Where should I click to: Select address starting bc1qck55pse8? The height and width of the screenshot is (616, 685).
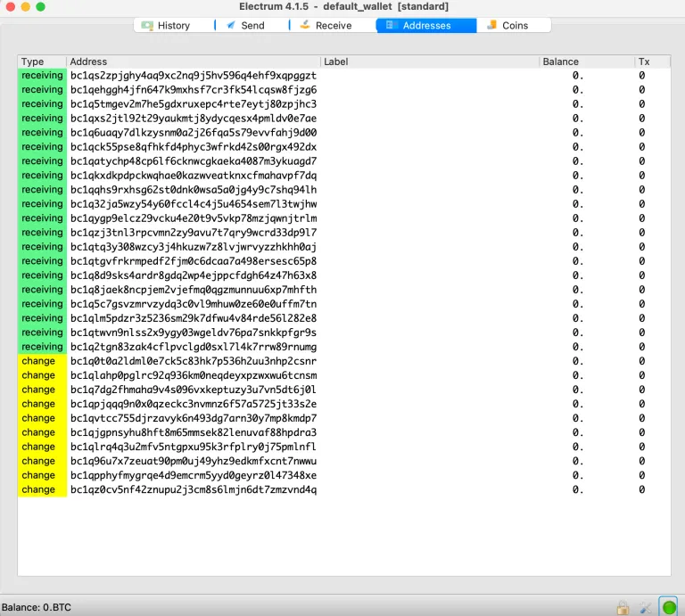pos(194,147)
